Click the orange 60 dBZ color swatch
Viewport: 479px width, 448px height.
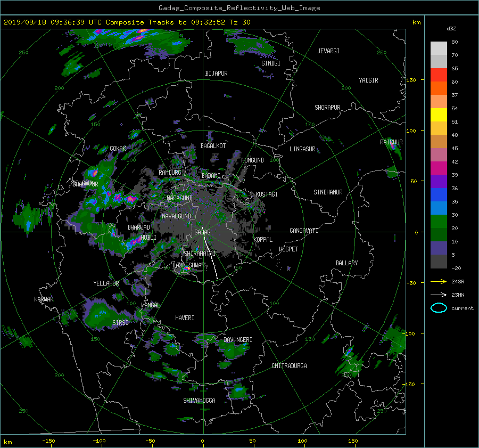[439, 88]
